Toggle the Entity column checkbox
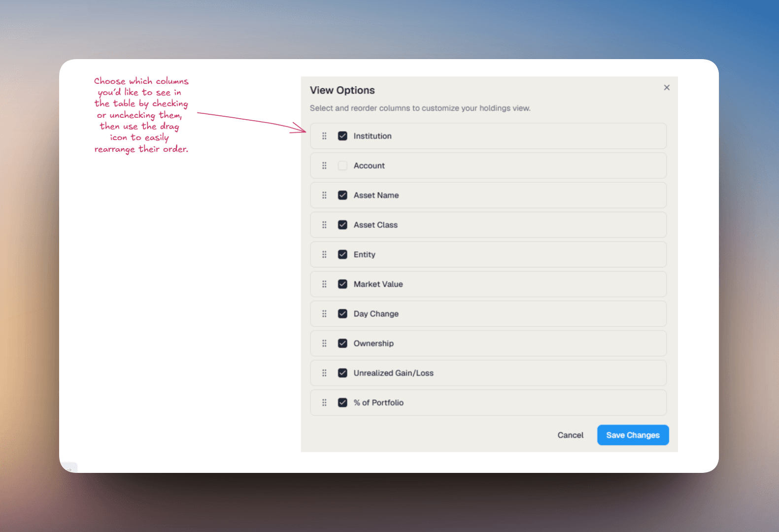This screenshot has height=532, width=779. [342, 254]
